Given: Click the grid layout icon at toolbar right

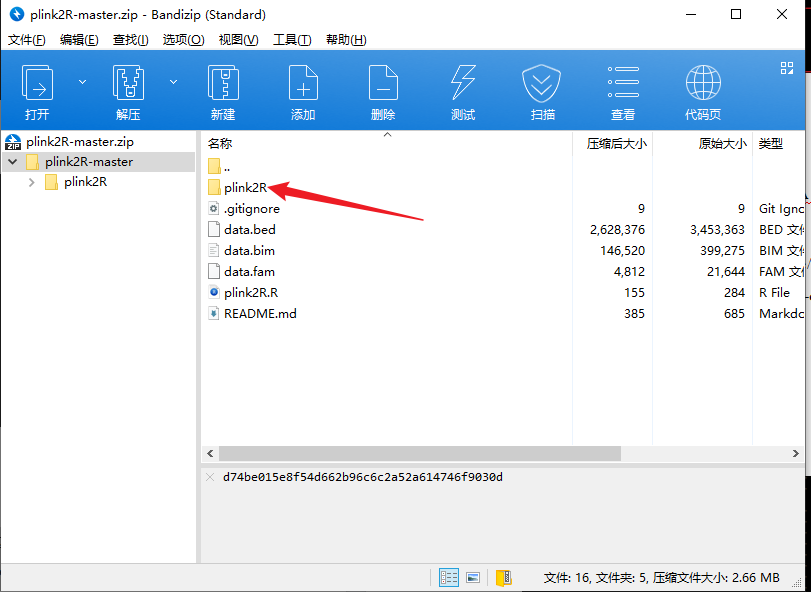Looking at the screenshot, I should 787,68.
